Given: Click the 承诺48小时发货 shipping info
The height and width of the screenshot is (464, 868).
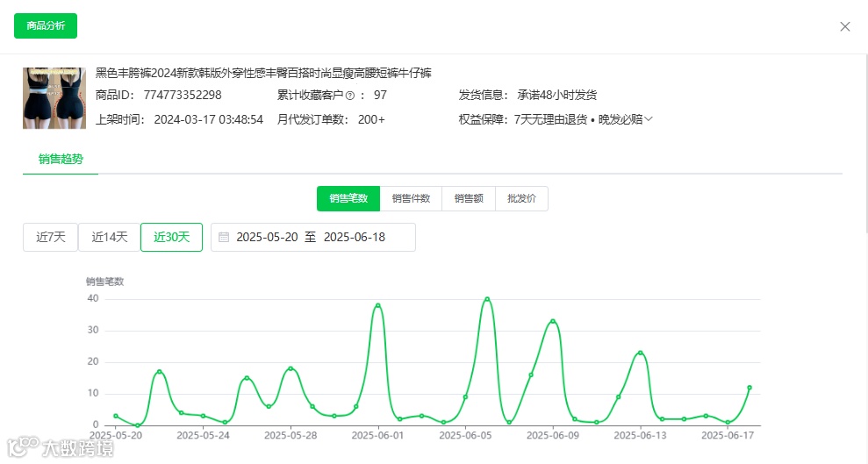Looking at the screenshot, I should click(557, 95).
